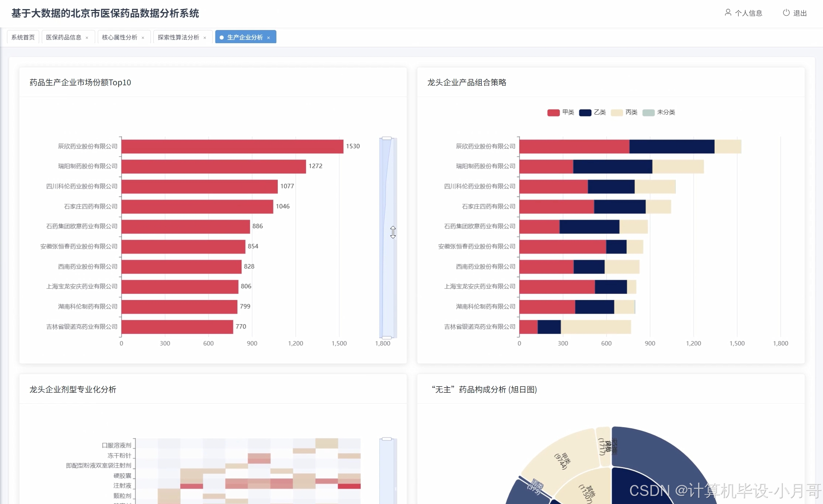Click the dark red 注射液 heatmap cell
Image resolution: width=823 pixels, height=504 pixels.
(349, 486)
